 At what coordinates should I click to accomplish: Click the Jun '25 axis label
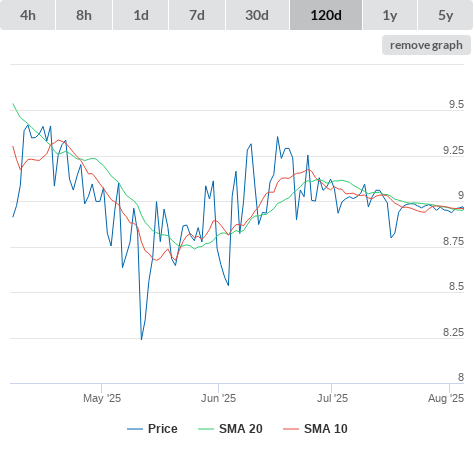point(218,398)
